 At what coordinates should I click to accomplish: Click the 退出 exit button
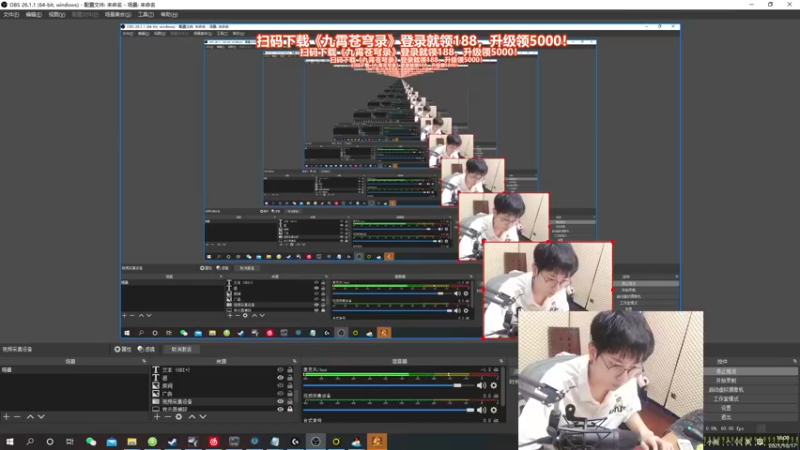[x=726, y=417]
